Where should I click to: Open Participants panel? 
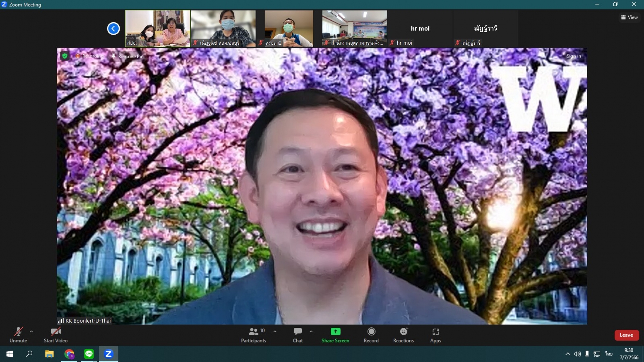point(254,335)
